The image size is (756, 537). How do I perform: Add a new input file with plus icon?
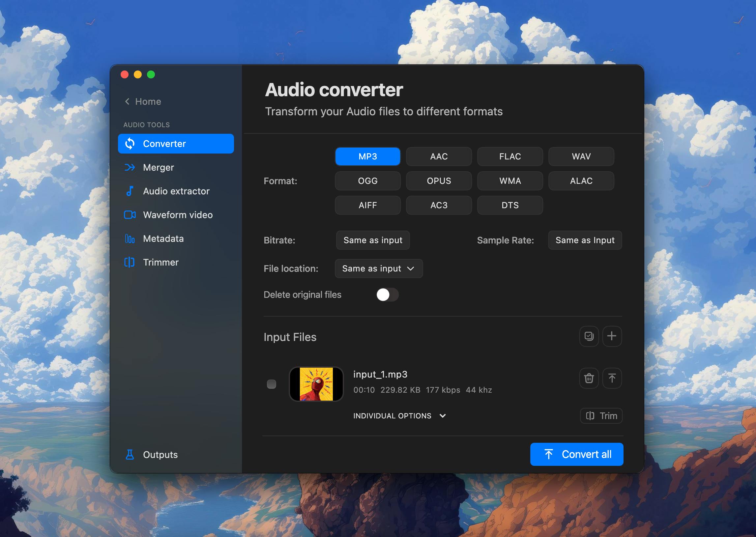[612, 336]
